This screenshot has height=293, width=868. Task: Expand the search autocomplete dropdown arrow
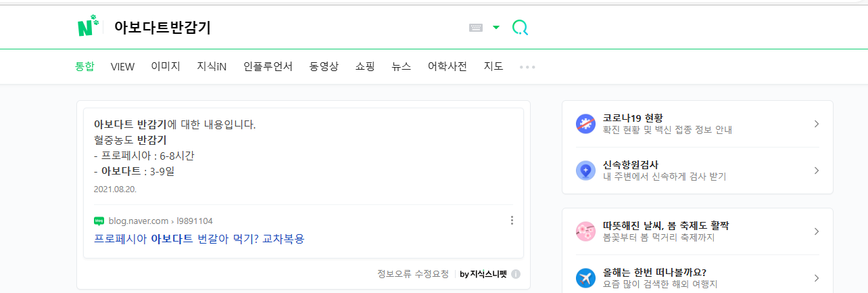pyautogui.click(x=496, y=28)
